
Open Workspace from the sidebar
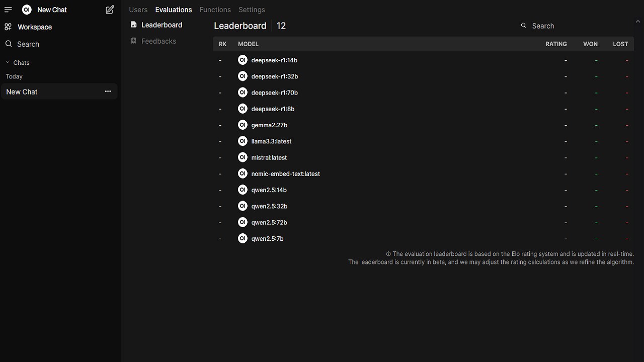click(35, 27)
